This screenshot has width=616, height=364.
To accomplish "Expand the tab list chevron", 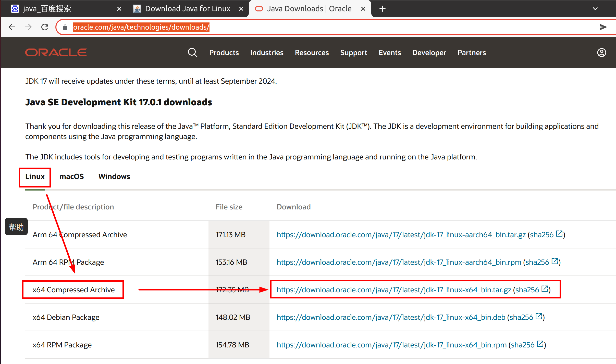I will click(x=595, y=9).
